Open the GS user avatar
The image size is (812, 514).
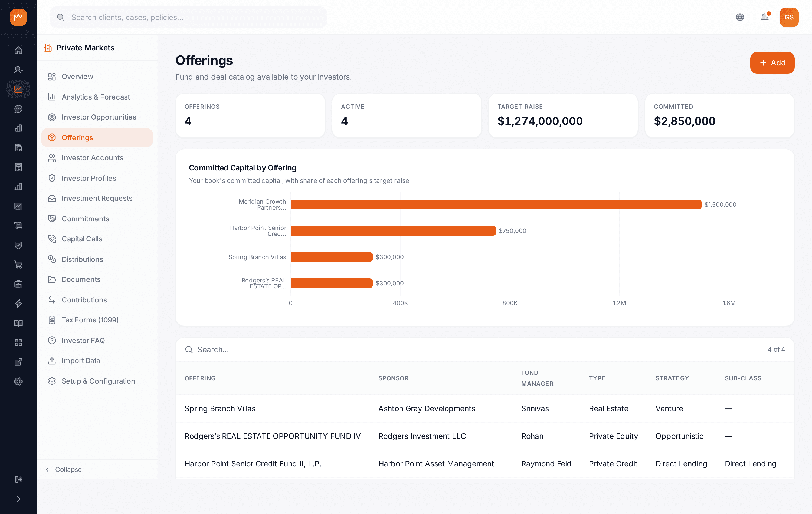(x=789, y=17)
